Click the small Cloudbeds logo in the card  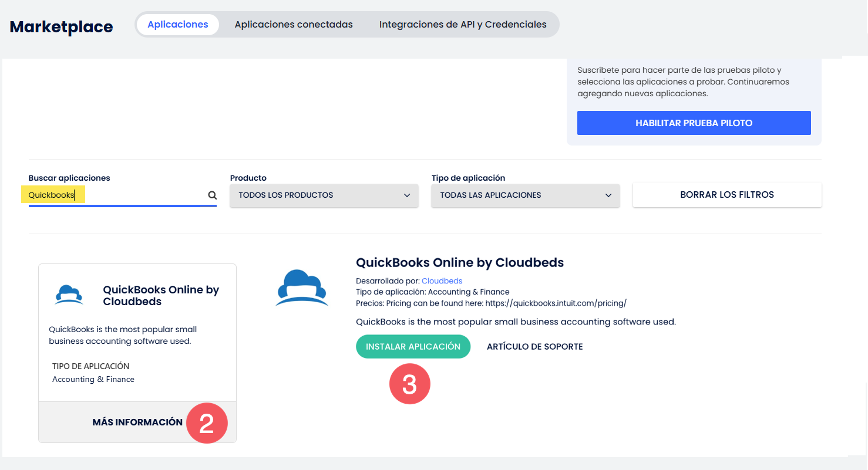(x=69, y=295)
